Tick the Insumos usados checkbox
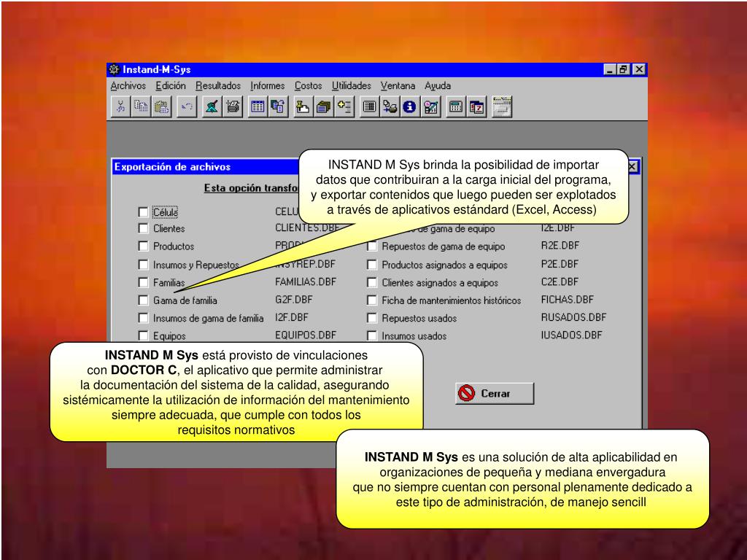The image size is (747, 560). pyautogui.click(x=371, y=335)
